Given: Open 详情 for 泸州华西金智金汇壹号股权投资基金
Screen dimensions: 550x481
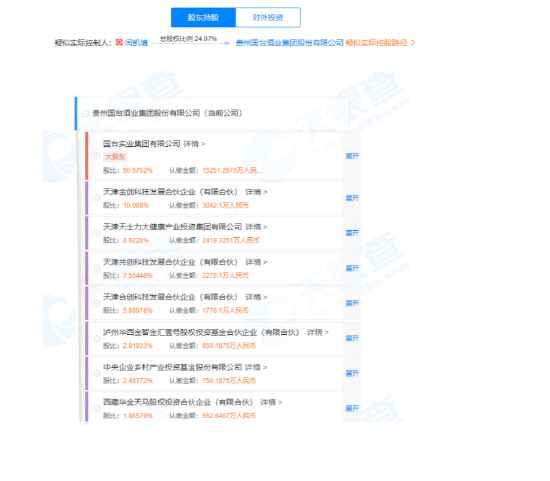Looking at the screenshot, I should pyautogui.click(x=318, y=332).
